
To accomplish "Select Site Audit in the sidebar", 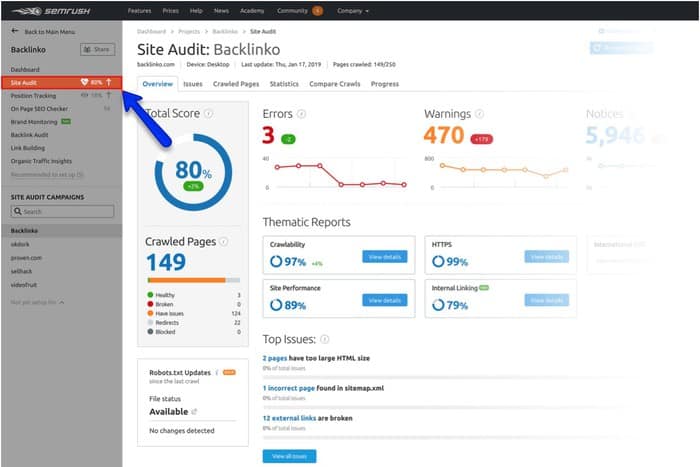I will (x=61, y=82).
